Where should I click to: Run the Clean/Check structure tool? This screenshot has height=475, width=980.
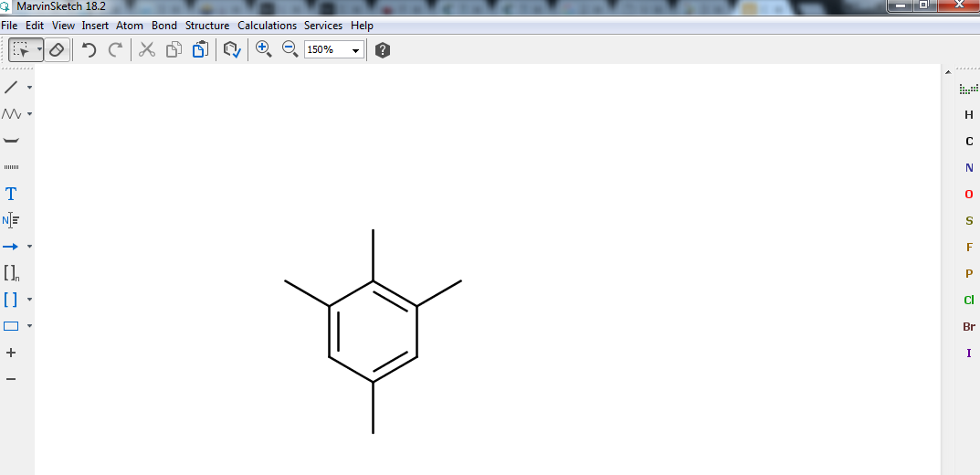232,50
